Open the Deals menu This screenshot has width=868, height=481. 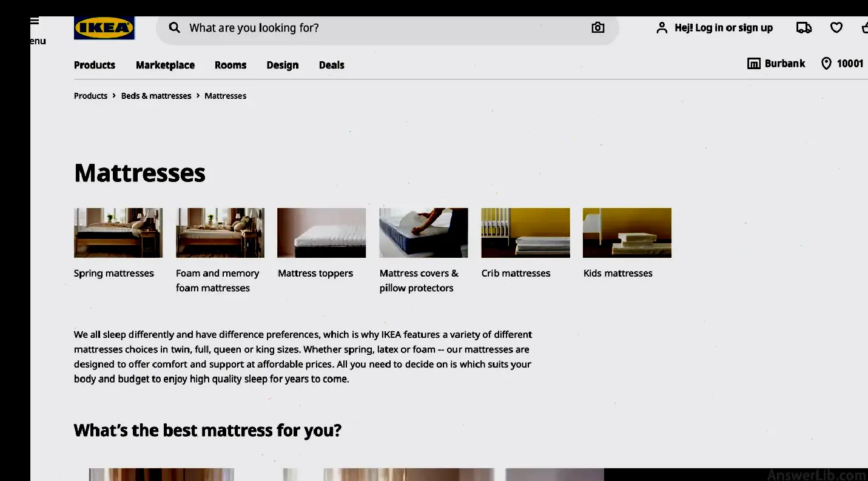point(332,65)
